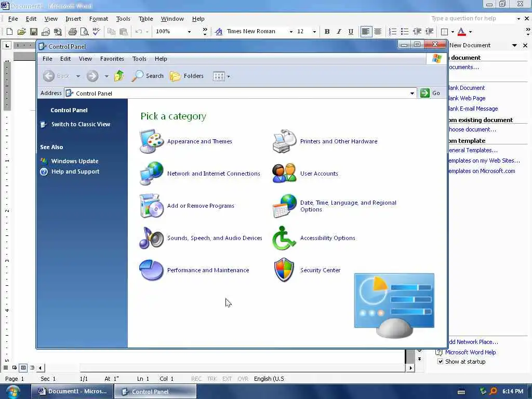
Task: Toggle Italic formatting in Word
Action: [339, 32]
